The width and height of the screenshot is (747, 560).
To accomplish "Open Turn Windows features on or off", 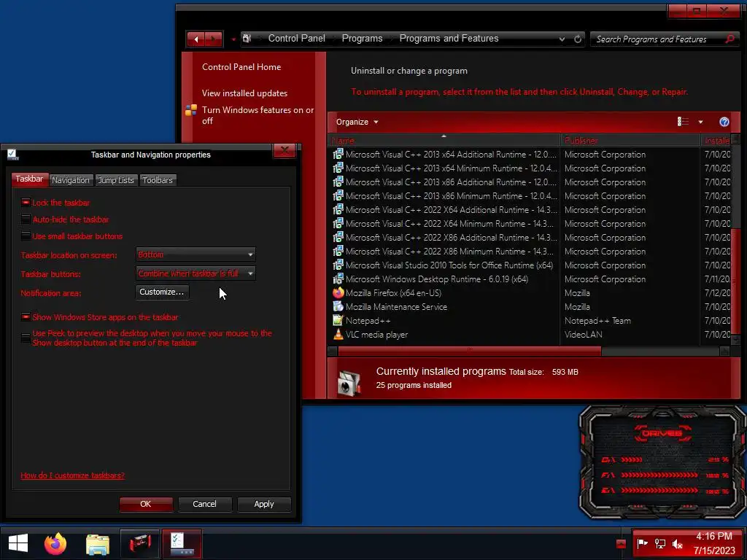I will [258, 115].
